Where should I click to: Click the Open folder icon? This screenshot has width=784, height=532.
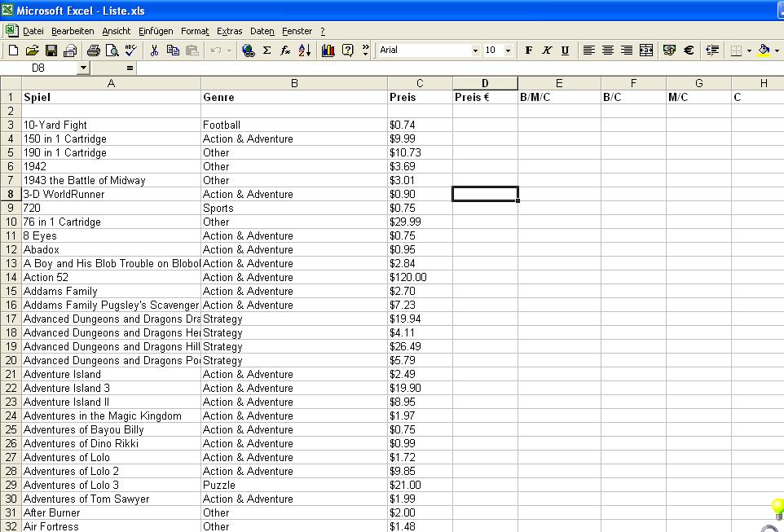[32, 51]
